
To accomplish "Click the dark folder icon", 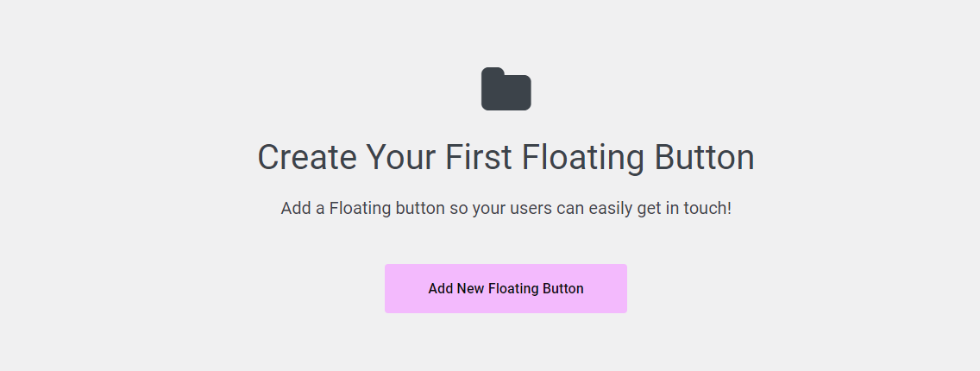I will tap(506, 89).
